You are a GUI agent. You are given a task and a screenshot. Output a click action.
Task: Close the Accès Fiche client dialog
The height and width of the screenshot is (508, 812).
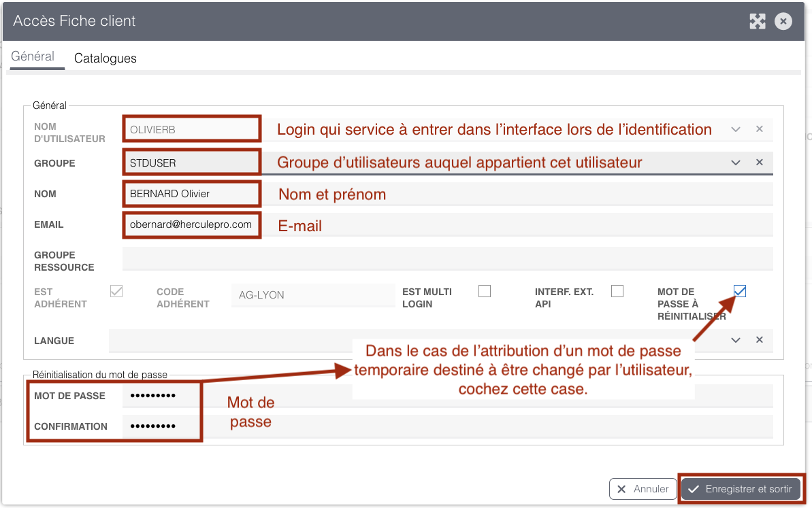[783, 21]
